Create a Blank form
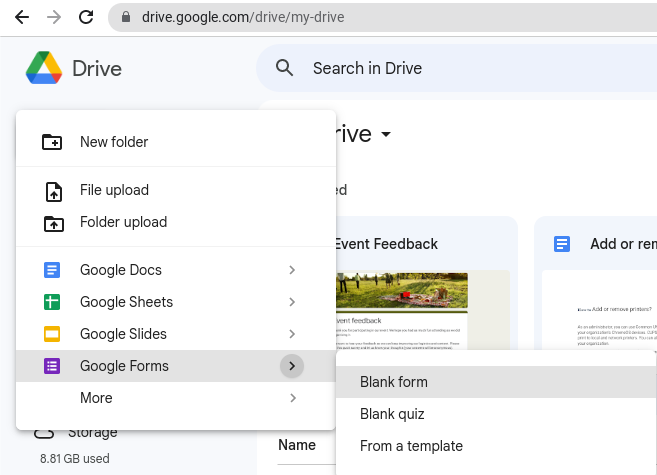 [x=496, y=382]
